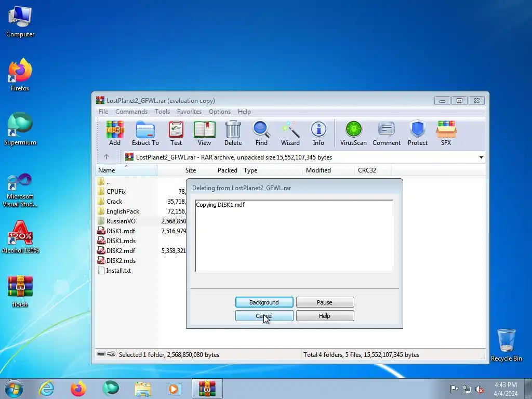The image size is (532, 399).
Task: Open media player in the taskbar
Action: tap(175, 389)
